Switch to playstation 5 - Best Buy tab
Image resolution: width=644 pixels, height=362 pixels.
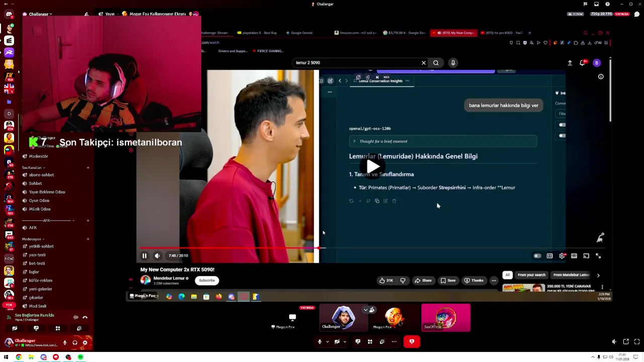[x=257, y=33]
